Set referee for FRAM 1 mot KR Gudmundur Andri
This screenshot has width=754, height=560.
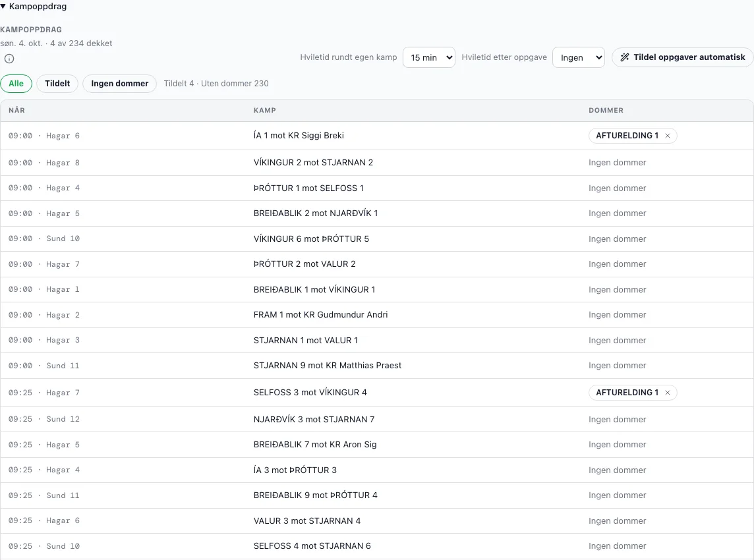618,315
